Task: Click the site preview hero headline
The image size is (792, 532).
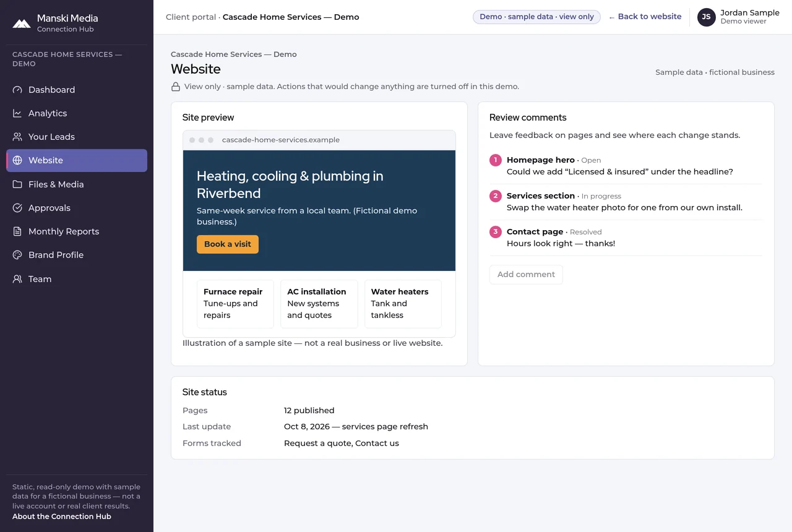Action: pos(290,184)
